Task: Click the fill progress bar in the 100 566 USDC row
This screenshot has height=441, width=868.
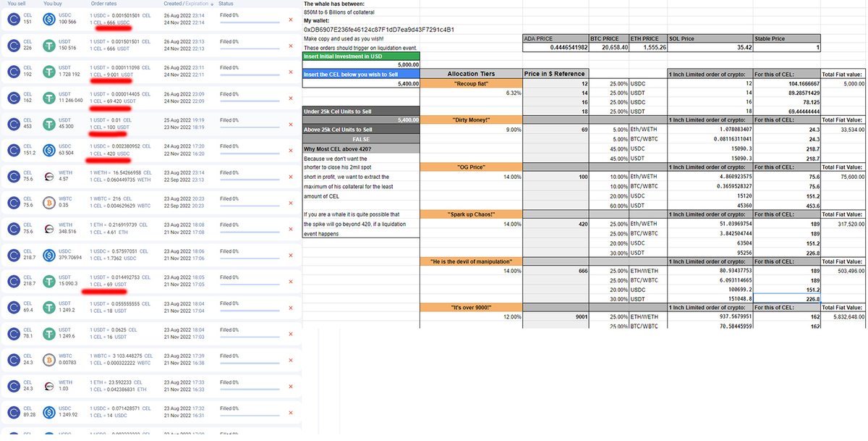Action: (x=250, y=24)
